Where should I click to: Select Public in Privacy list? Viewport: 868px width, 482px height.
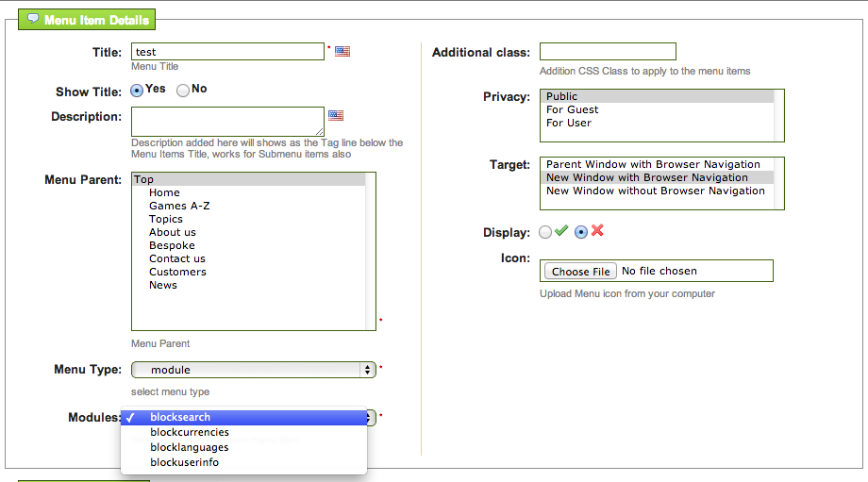coord(657,96)
